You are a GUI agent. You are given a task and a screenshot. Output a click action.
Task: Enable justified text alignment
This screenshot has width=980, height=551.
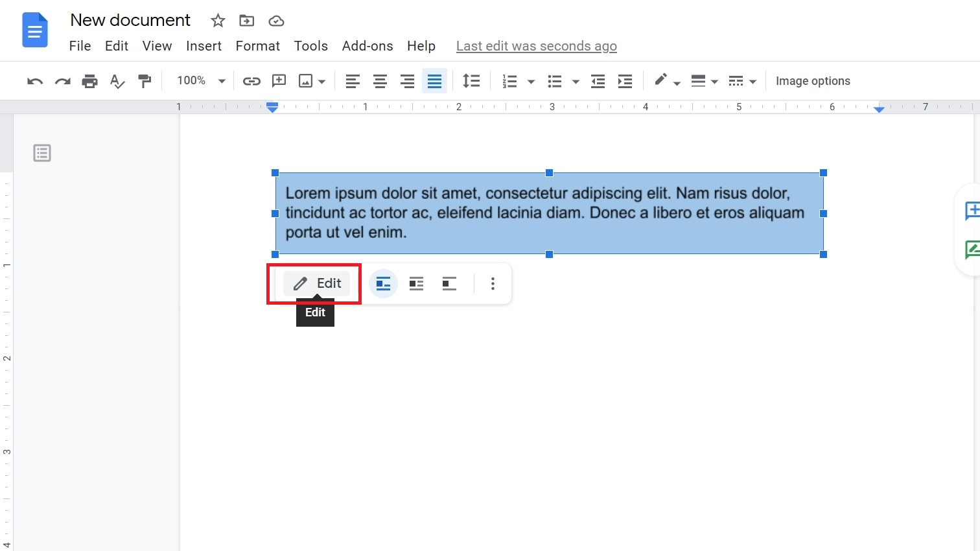[434, 80]
